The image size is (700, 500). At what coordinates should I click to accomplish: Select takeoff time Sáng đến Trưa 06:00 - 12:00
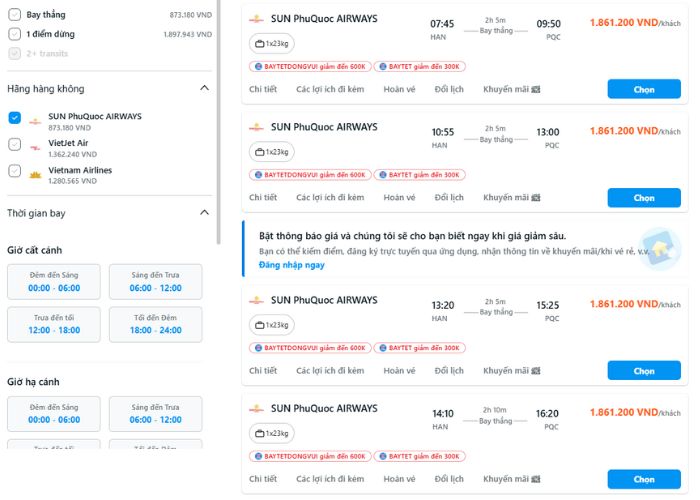click(x=155, y=281)
